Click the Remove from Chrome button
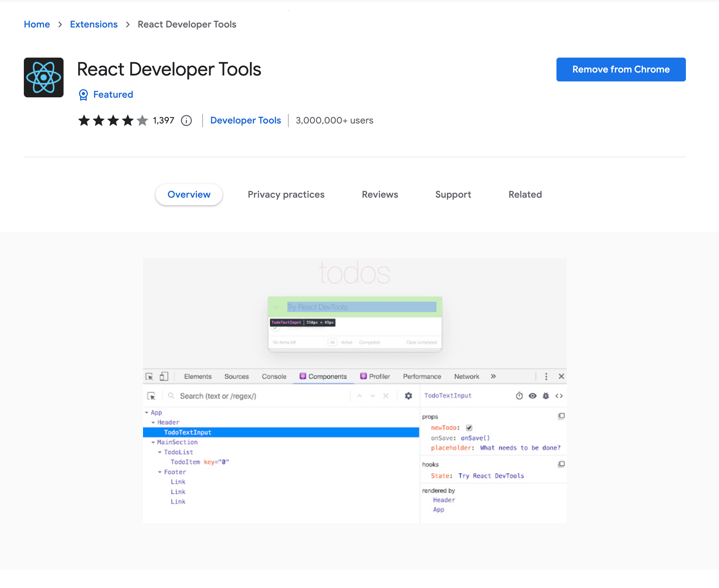Image resolution: width=719 pixels, height=588 pixels. coord(621,70)
